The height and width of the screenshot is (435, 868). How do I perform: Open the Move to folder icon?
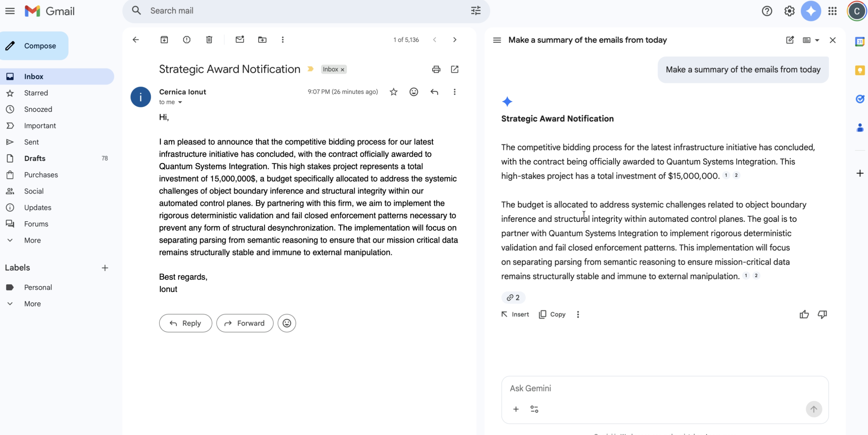(x=262, y=40)
